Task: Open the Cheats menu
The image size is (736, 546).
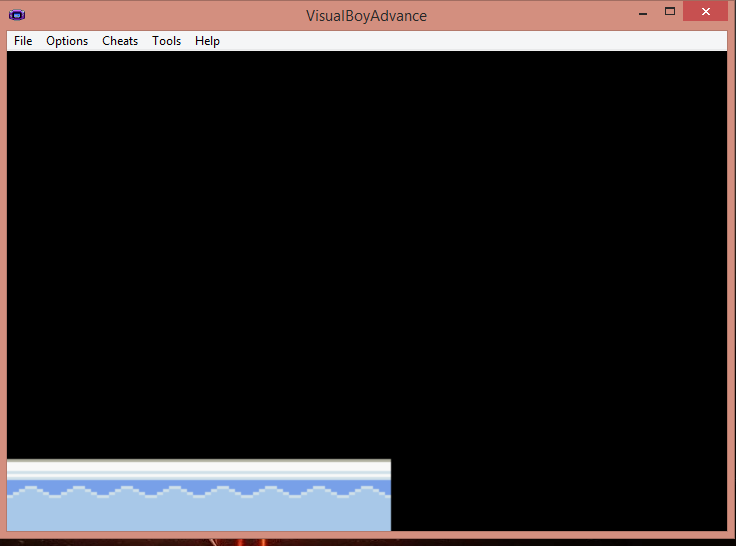Action: pyautogui.click(x=120, y=41)
